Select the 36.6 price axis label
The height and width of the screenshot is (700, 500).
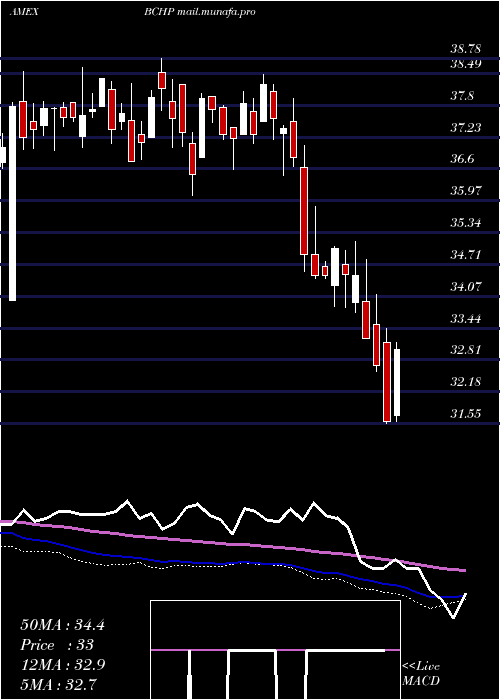tap(463, 159)
